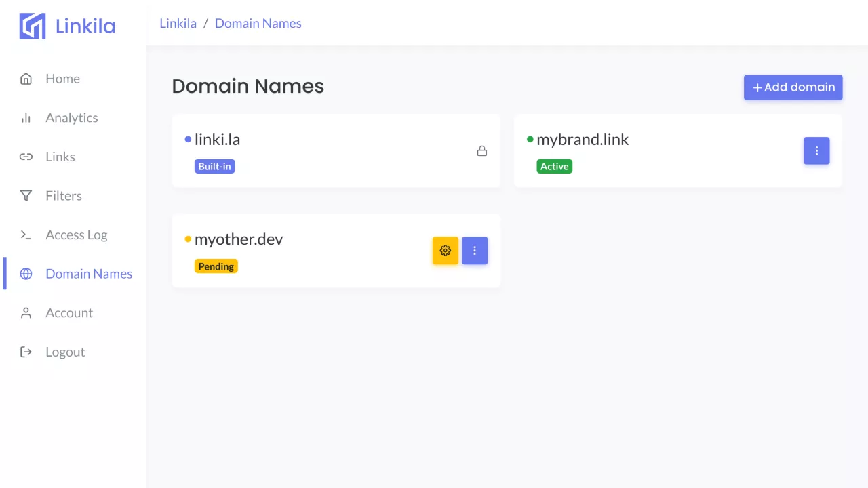Click the lock icon on linki.la card
Screen dimensions: 868x488
[482, 151]
